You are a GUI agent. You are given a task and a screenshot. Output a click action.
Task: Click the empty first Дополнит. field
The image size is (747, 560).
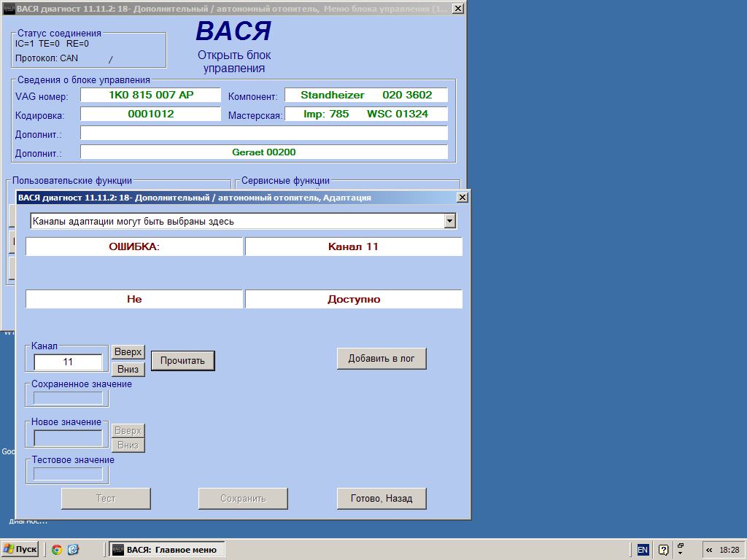coord(264,133)
